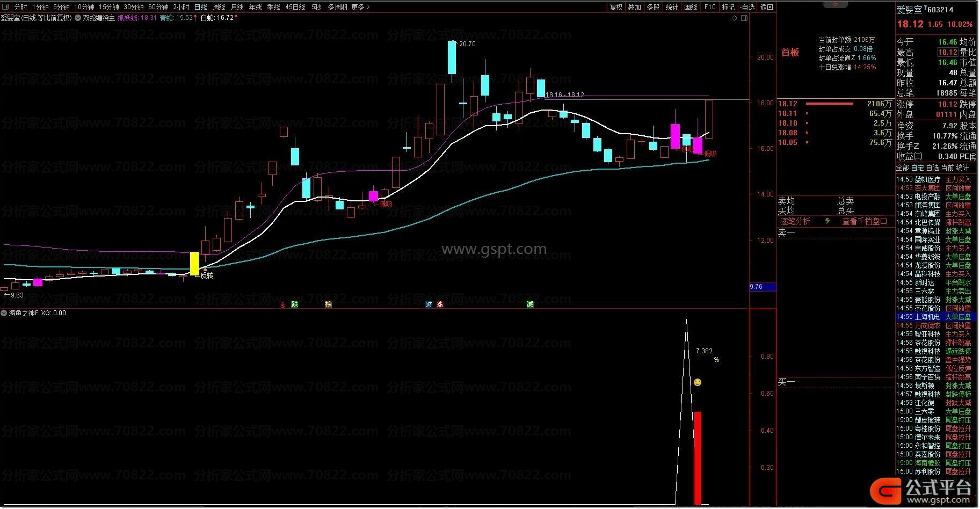Open the 海鱼之神F indicator dropdown
980x509 pixels.
click(4, 313)
